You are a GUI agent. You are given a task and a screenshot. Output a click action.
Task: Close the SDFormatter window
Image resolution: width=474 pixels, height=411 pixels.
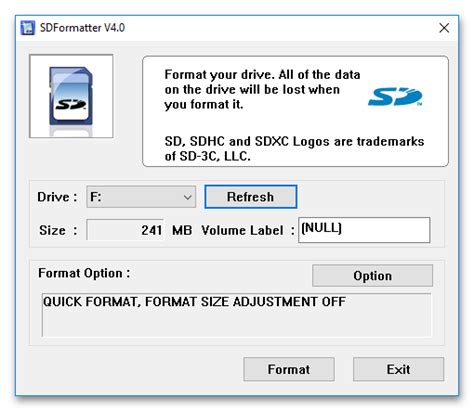point(444,28)
